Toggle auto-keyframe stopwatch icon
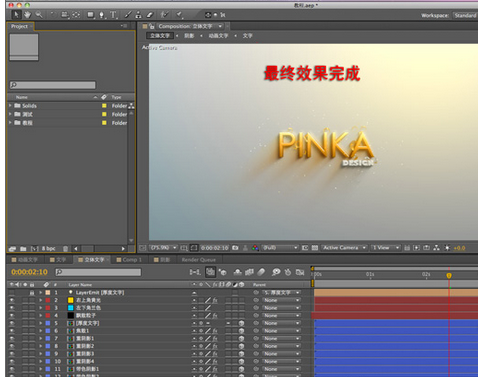The height and width of the screenshot is (377, 478). (288, 272)
